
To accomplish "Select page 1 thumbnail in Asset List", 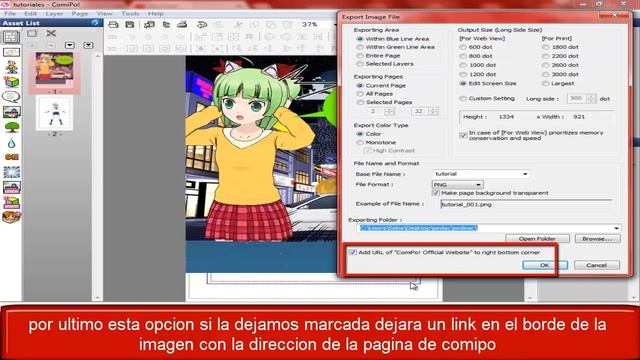I will (54, 70).
